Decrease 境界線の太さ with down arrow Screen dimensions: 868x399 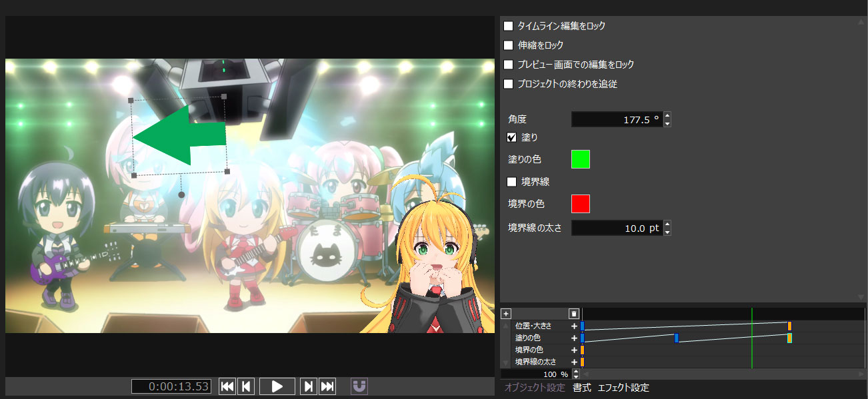(x=667, y=232)
